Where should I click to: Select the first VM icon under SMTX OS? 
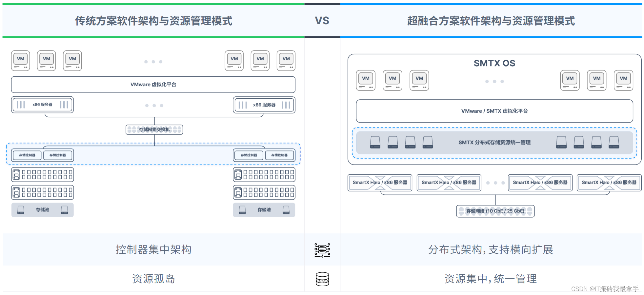(366, 80)
